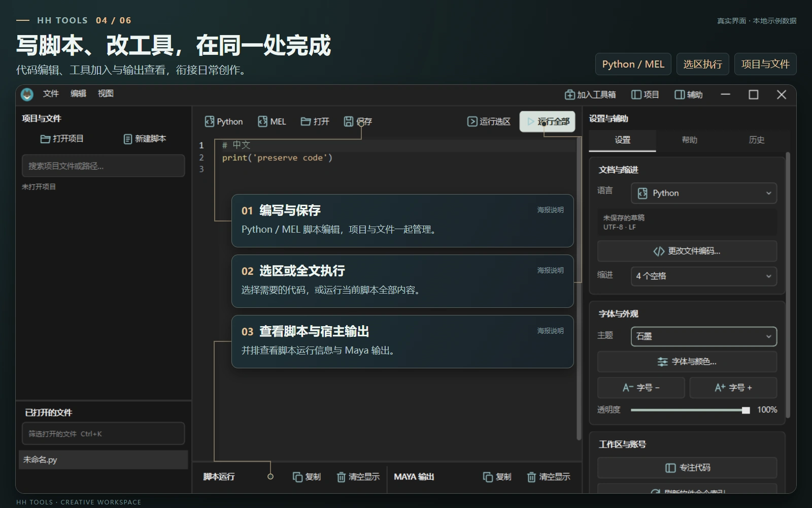
Task: Click code line print('preserve code')
Action: coord(277,157)
